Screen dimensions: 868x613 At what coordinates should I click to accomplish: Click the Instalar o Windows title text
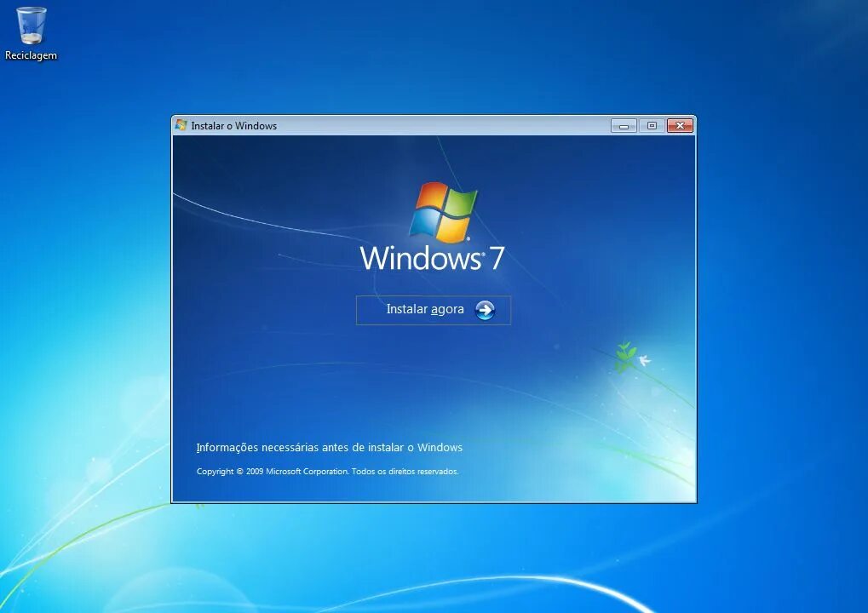tap(233, 126)
